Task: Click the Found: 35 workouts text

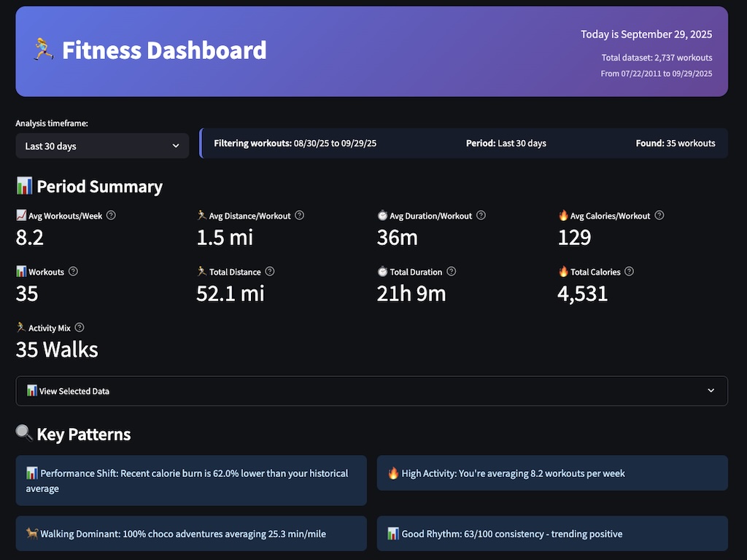Action: (x=675, y=144)
